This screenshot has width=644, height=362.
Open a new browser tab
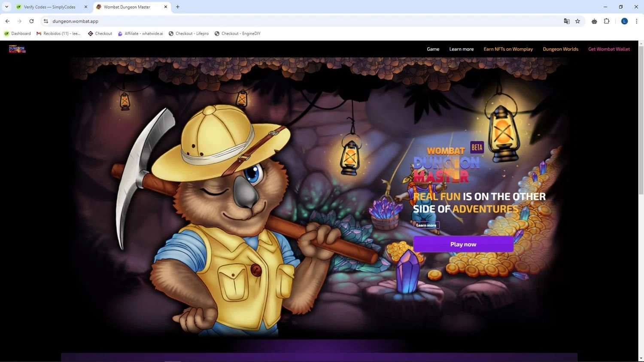point(178,7)
